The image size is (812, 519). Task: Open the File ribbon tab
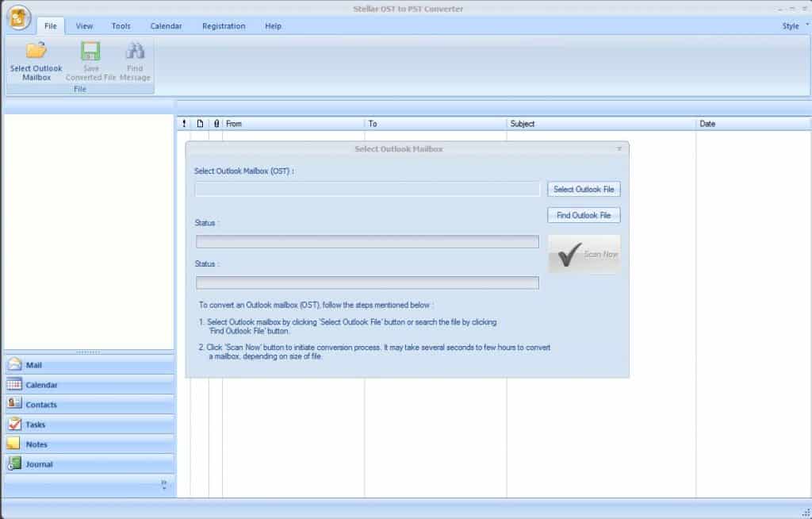(x=50, y=26)
